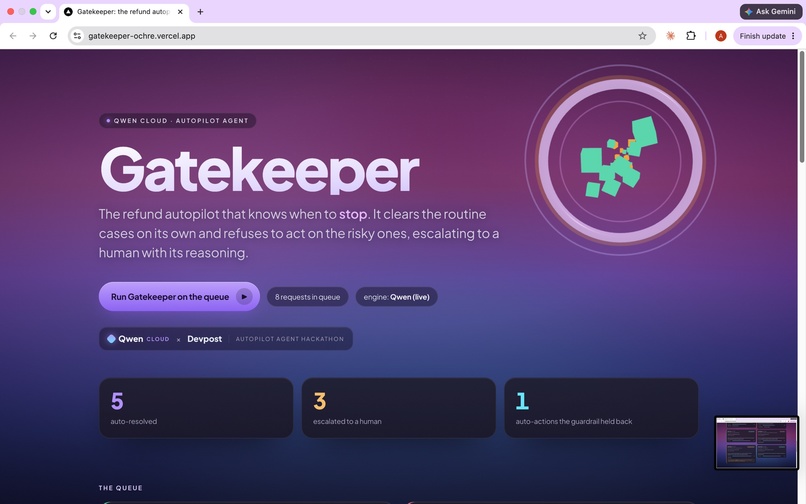This screenshot has width=806, height=504.
Task: Click the picture-in-picture preview thumbnail
Action: pos(756,443)
